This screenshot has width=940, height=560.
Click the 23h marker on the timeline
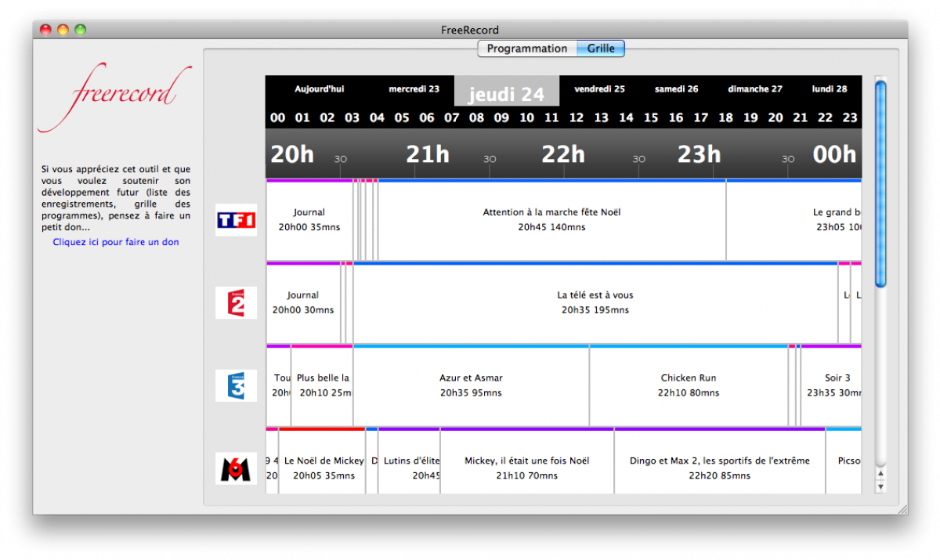point(700,154)
